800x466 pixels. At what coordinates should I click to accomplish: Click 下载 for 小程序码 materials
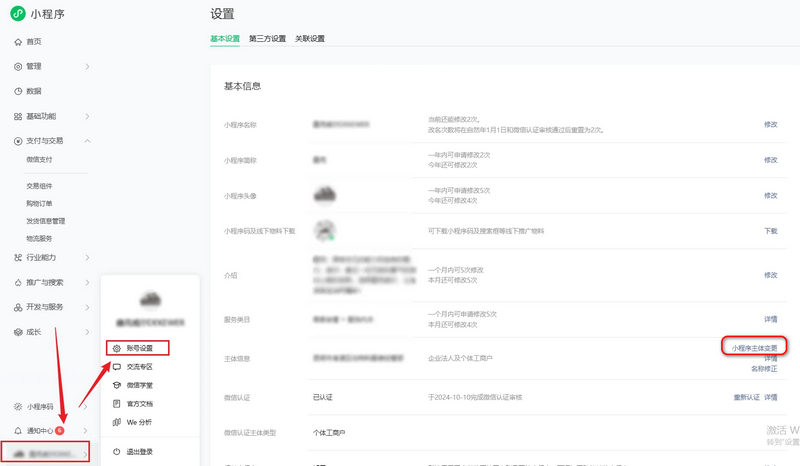coord(770,231)
